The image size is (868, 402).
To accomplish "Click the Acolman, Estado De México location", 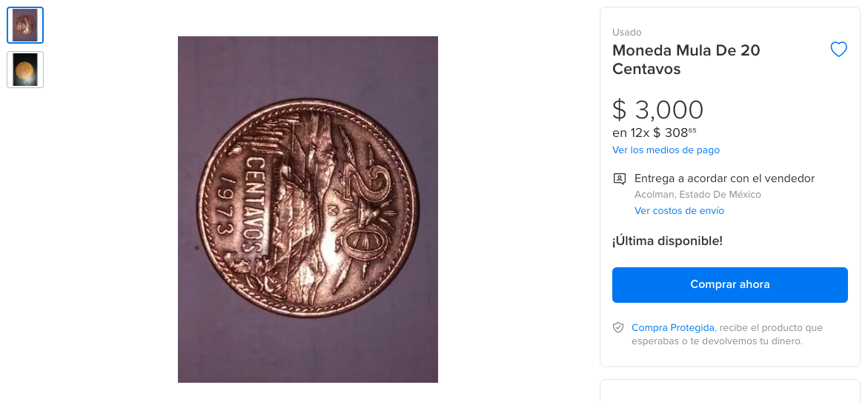I will point(698,195).
